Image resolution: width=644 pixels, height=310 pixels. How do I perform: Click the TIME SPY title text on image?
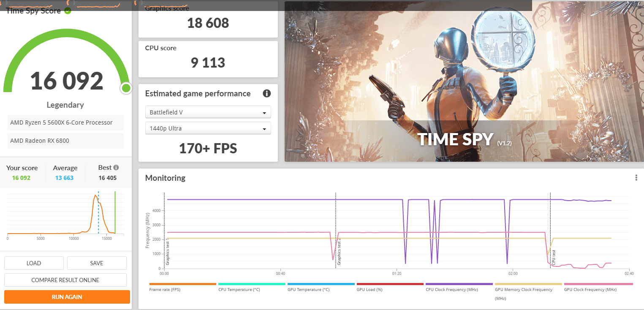point(456,139)
